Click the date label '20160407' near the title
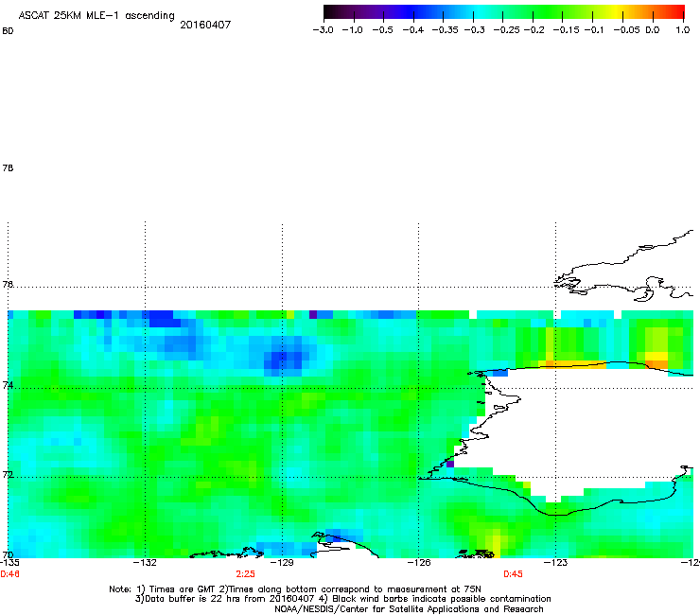Screen dimensions: 700x615 (x=205, y=25)
